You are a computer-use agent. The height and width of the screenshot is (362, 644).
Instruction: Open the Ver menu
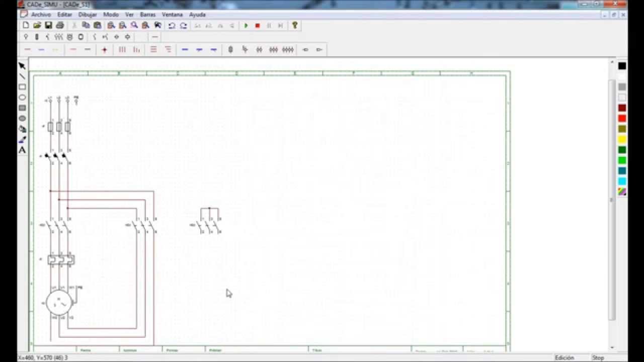129,15
